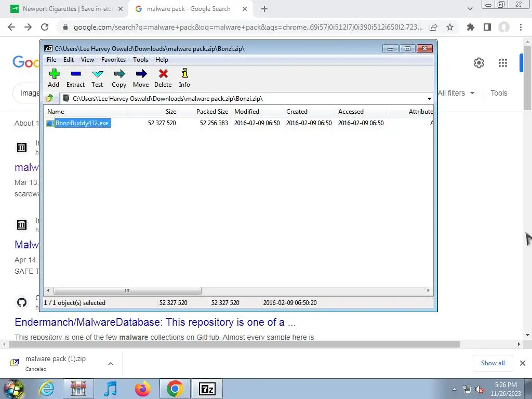Reload the Chrome page
The image size is (532, 399).
45,27
